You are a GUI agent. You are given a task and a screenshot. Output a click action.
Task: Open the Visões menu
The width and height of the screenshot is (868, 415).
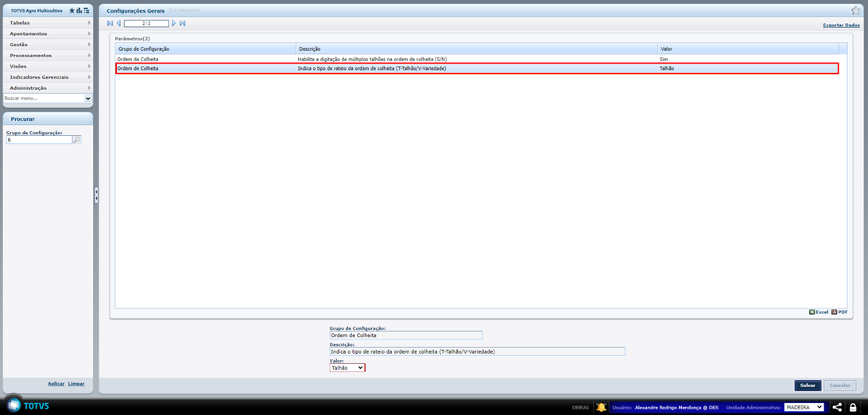tap(48, 66)
